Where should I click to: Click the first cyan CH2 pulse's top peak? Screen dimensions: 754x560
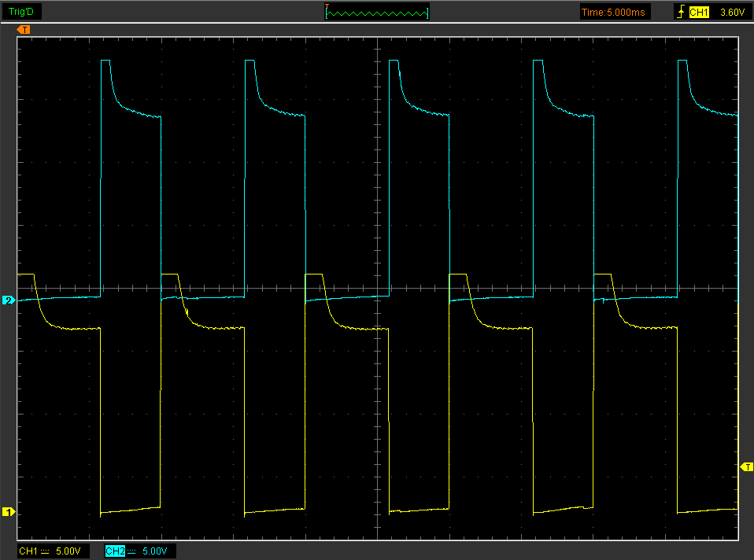tap(105, 61)
